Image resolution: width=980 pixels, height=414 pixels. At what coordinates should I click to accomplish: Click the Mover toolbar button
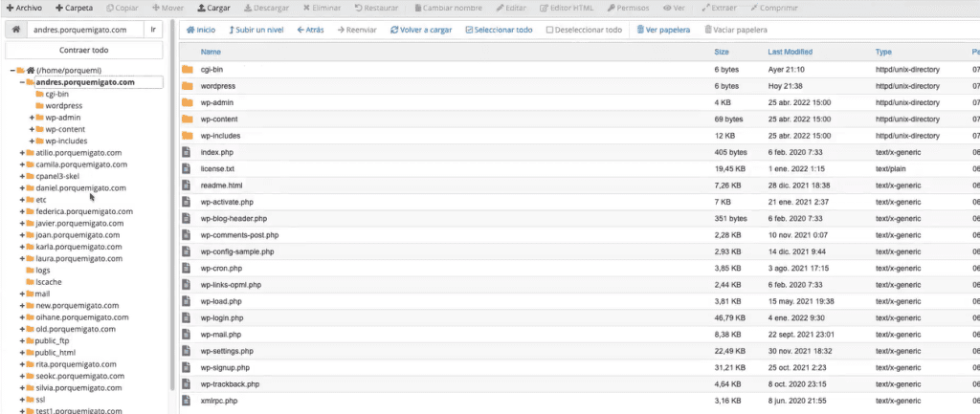[x=168, y=8]
